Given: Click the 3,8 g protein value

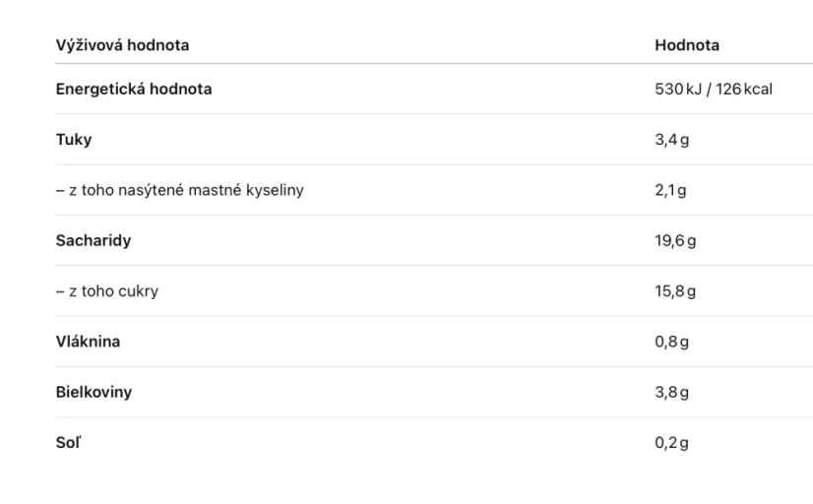Looking at the screenshot, I should [672, 392].
